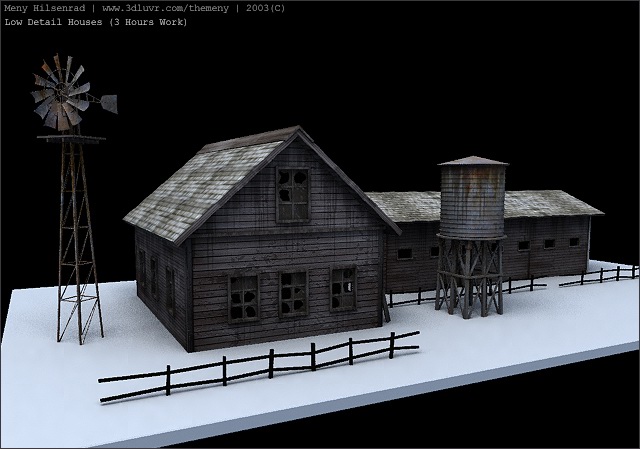Viewport: 640px width, 449px height.
Task: Click the rightmost ground-floor front window
Action: pos(343,288)
